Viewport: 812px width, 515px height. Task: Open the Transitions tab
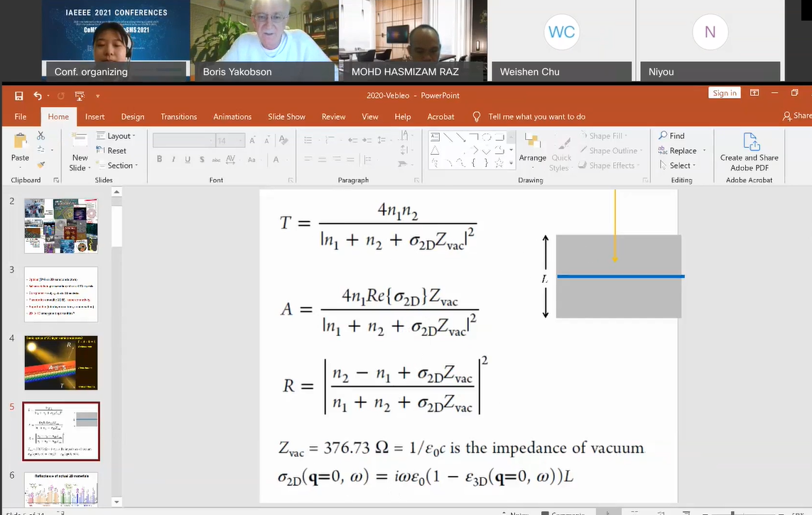pos(178,117)
